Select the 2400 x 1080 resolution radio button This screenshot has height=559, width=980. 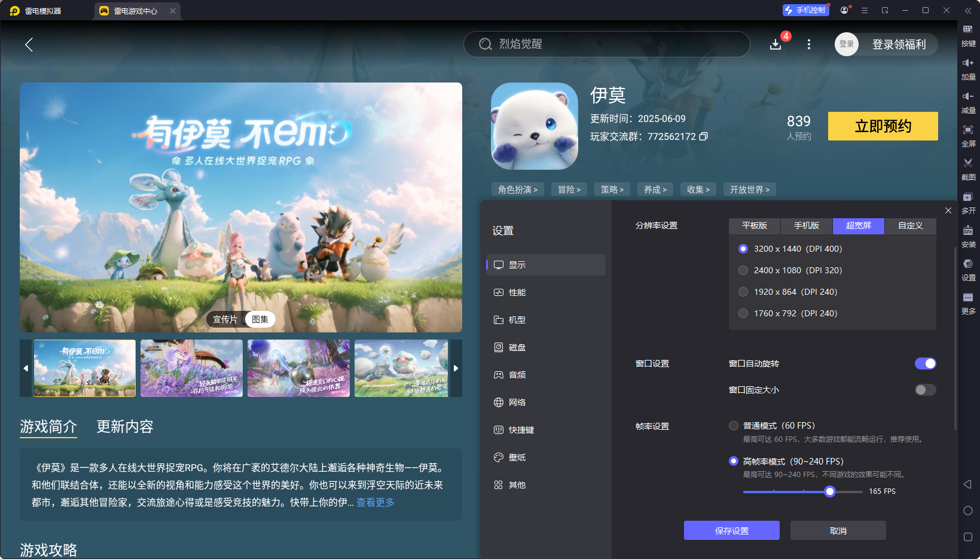743,270
